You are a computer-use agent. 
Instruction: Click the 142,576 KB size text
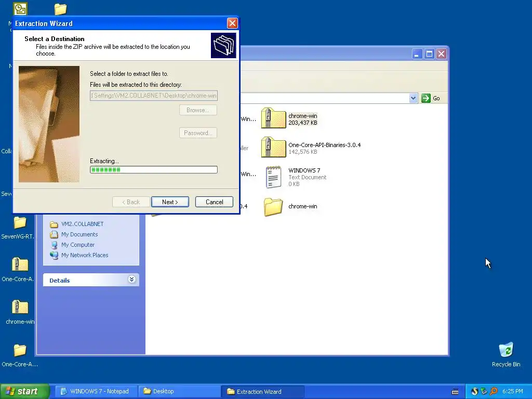tap(303, 152)
